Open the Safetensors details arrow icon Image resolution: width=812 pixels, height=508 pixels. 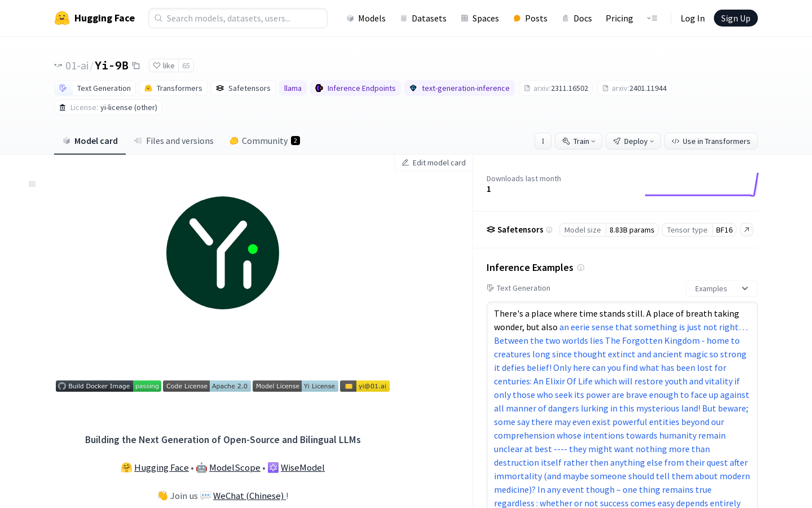click(747, 230)
